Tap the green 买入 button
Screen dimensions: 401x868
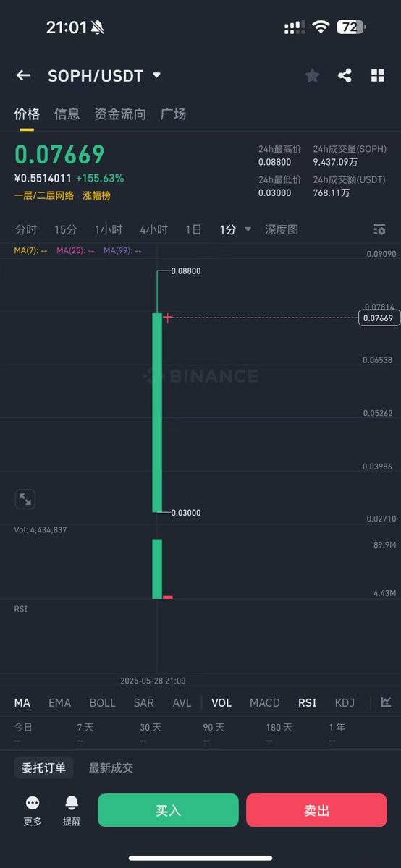[x=168, y=810]
